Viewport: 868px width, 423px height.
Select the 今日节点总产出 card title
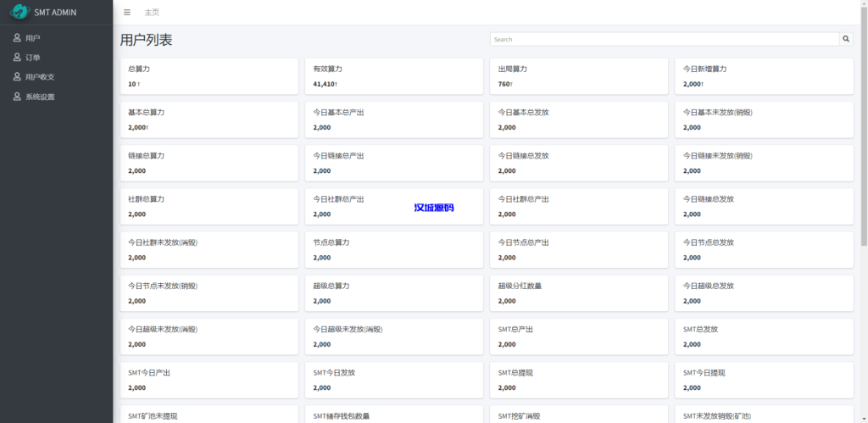point(524,242)
